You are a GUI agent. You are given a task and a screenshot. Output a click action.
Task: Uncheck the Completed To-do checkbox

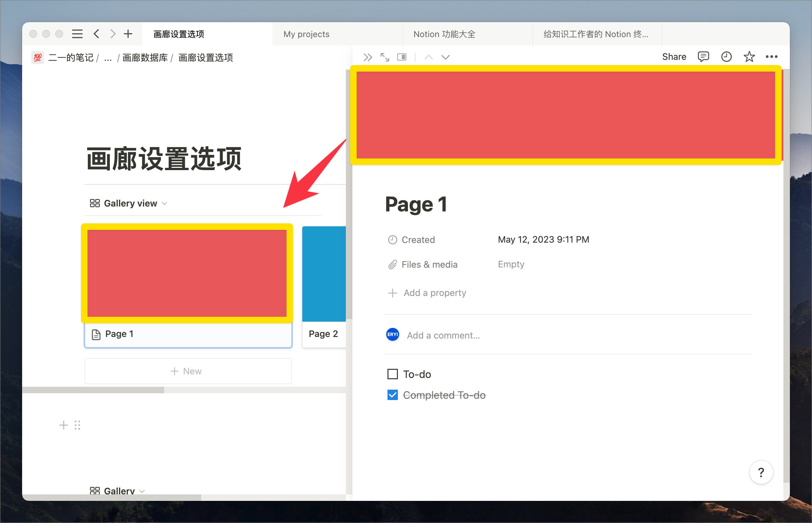pos(393,395)
